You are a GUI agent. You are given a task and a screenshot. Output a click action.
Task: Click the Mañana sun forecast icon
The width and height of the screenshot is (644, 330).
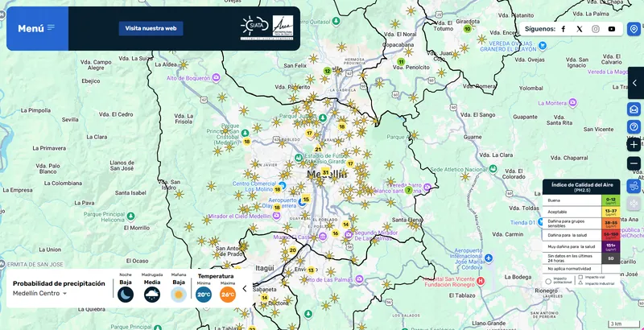[179, 295]
